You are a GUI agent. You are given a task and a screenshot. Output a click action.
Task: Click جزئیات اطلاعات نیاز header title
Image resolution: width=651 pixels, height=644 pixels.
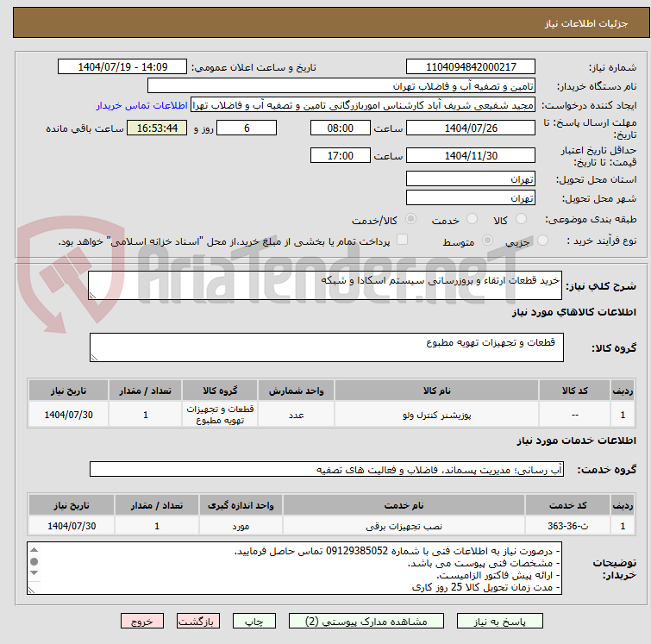tap(586, 23)
